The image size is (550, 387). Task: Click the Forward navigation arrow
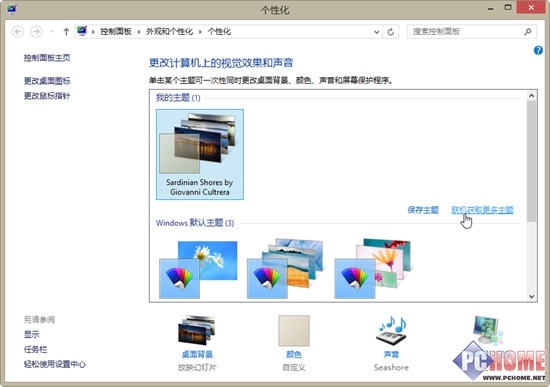coord(36,32)
